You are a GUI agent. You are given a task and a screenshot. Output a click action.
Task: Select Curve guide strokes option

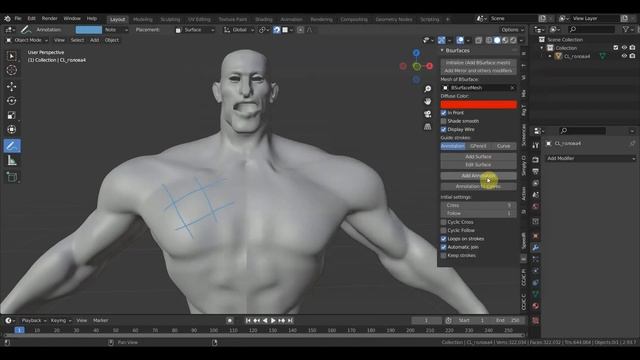coord(503,146)
